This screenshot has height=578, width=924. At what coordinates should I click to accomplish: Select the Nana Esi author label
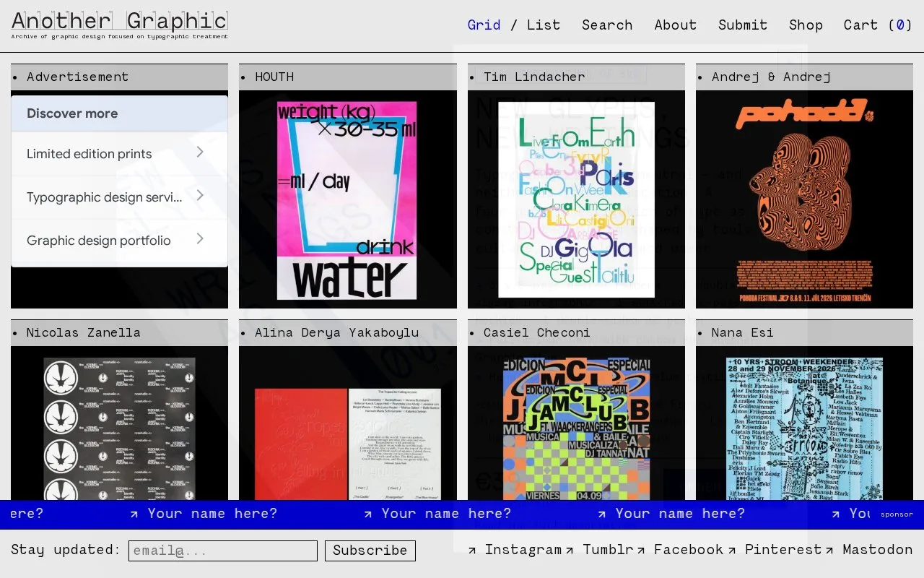click(742, 332)
